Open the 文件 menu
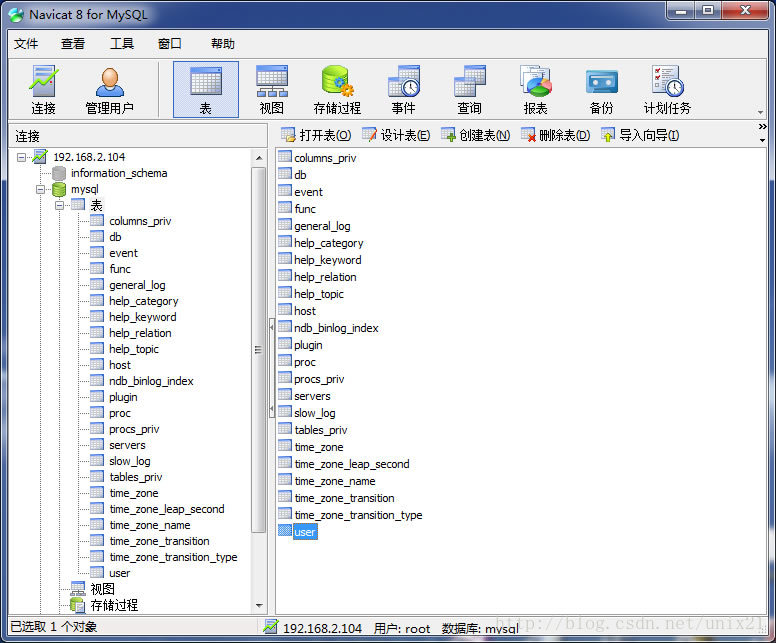The image size is (776, 643). point(26,44)
